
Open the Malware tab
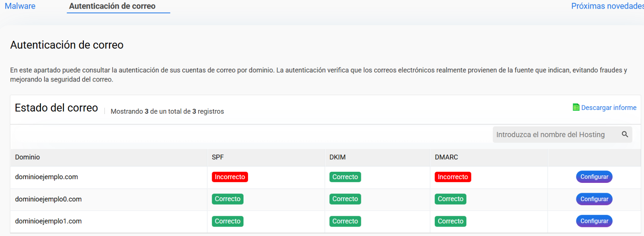[20, 6]
